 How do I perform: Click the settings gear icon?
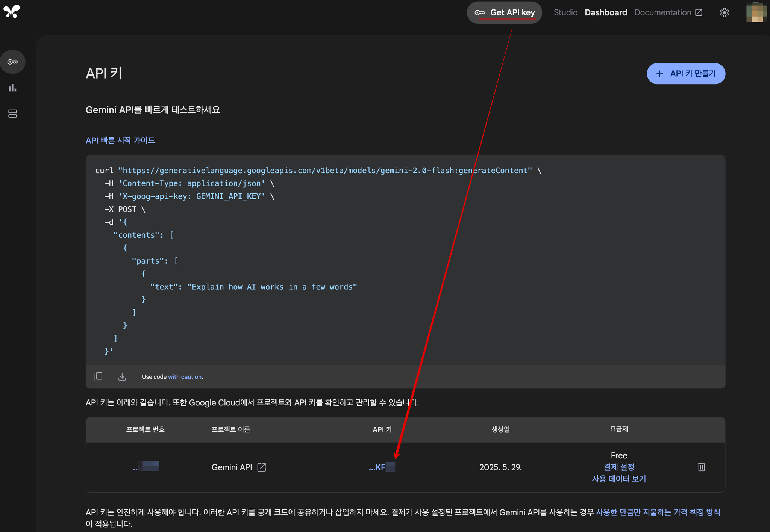[724, 12]
